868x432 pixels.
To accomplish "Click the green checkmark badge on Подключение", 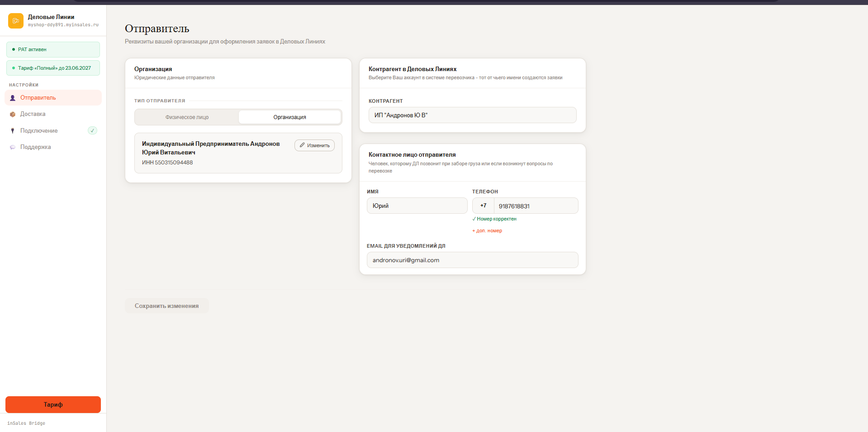I will pos(92,130).
